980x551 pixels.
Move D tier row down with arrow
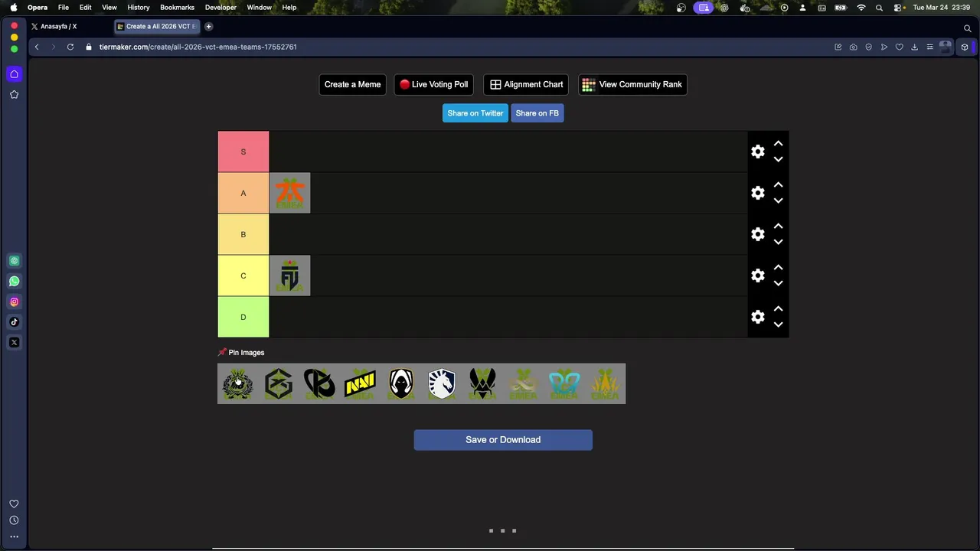pos(778,324)
